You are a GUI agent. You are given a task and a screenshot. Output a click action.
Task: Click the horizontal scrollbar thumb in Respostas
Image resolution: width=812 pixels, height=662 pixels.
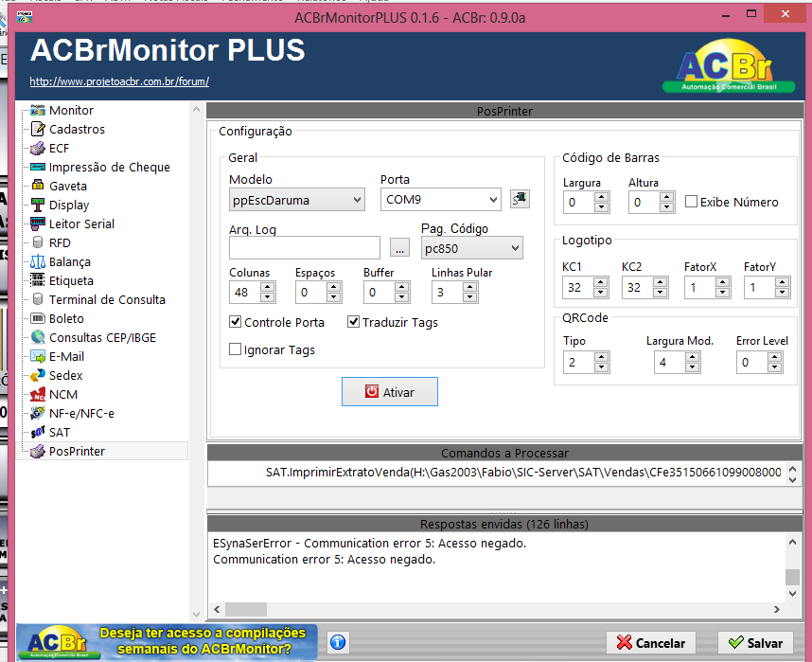pos(246,609)
